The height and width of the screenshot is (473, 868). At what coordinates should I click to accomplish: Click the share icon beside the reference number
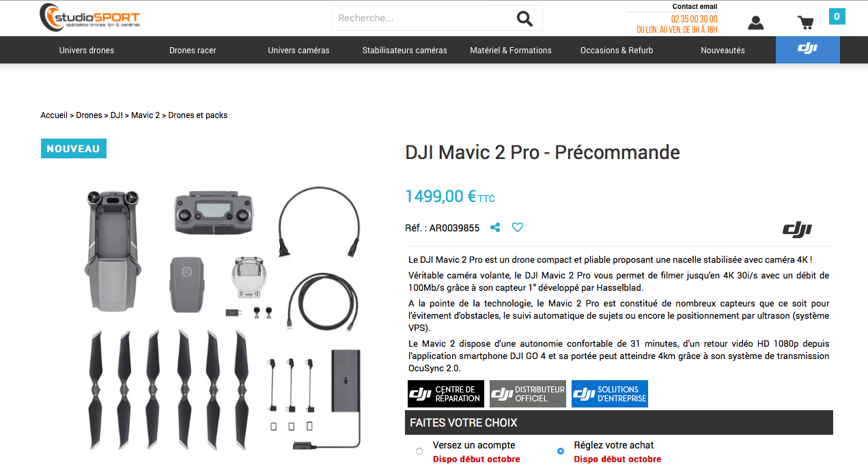click(x=495, y=227)
